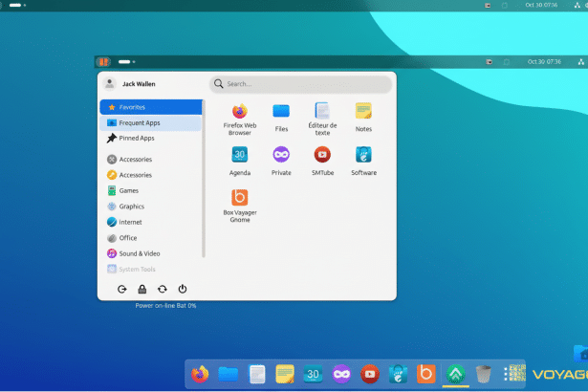Screen dimensions: 588x392
Task: Click orange Box Voyager icon in dock
Action: pos(426,374)
